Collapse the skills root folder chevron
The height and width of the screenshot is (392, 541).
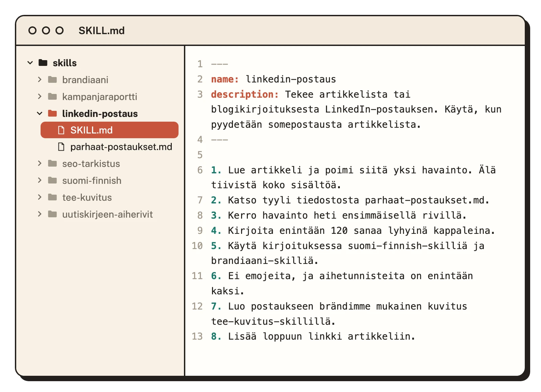coord(30,63)
